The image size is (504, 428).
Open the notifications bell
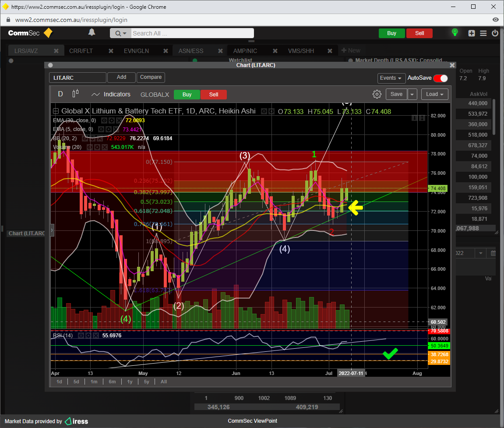pyautogui.click(x=92, y=32)
